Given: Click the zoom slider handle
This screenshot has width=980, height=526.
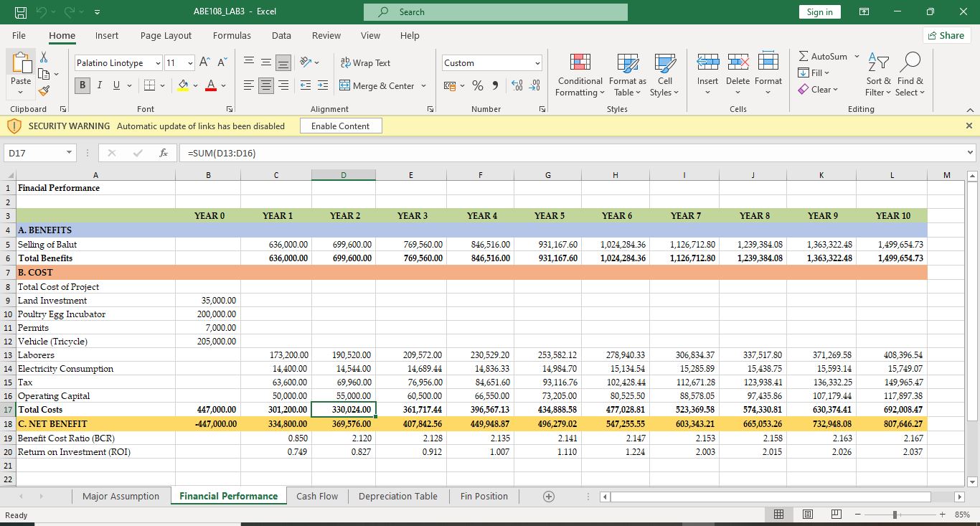Looking at the screenshot, I should 895,515.
